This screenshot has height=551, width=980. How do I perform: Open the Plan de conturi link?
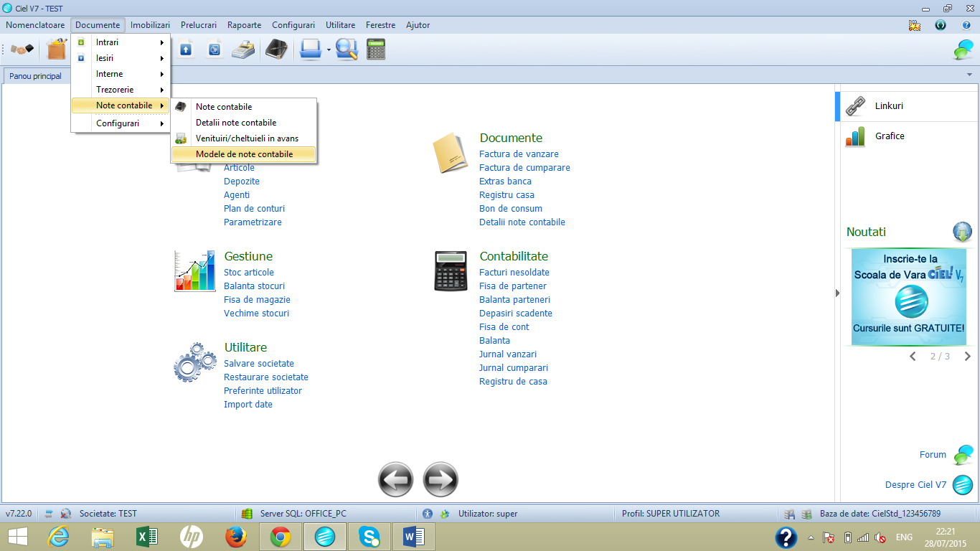(x=254, y=209)
